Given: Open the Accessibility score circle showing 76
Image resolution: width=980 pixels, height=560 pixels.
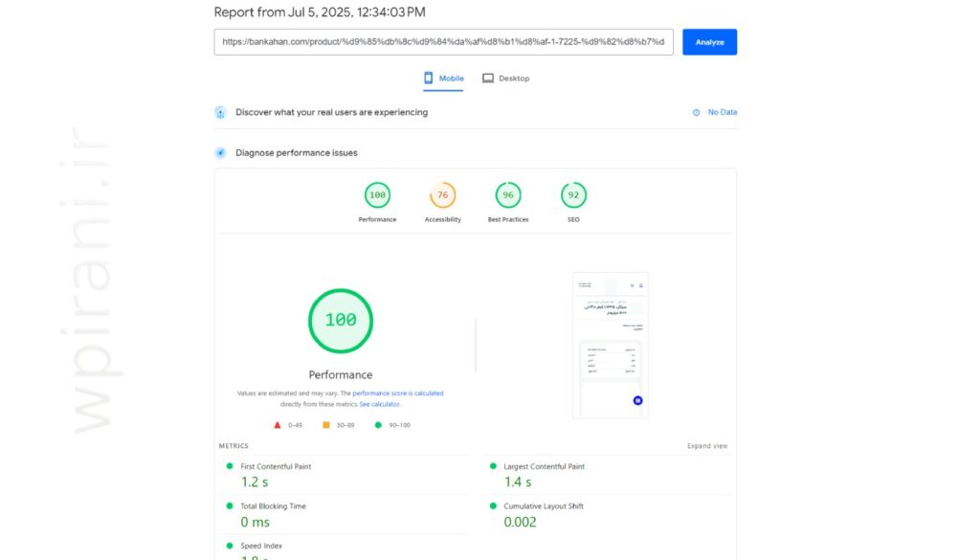Looking at the screenshot, I should point(442,194).
